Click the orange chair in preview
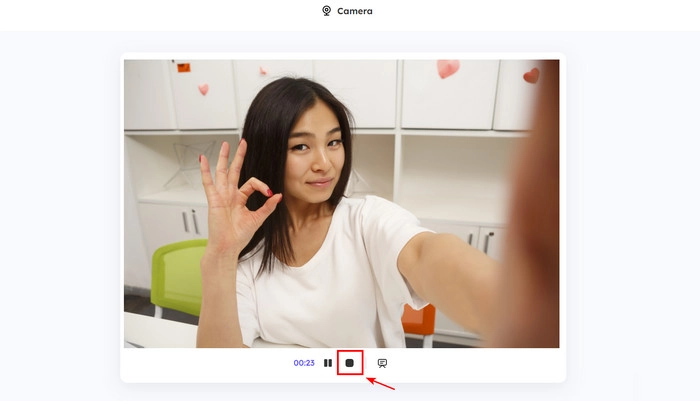Viewport: 700px width, 401px height. pos(418,321)
